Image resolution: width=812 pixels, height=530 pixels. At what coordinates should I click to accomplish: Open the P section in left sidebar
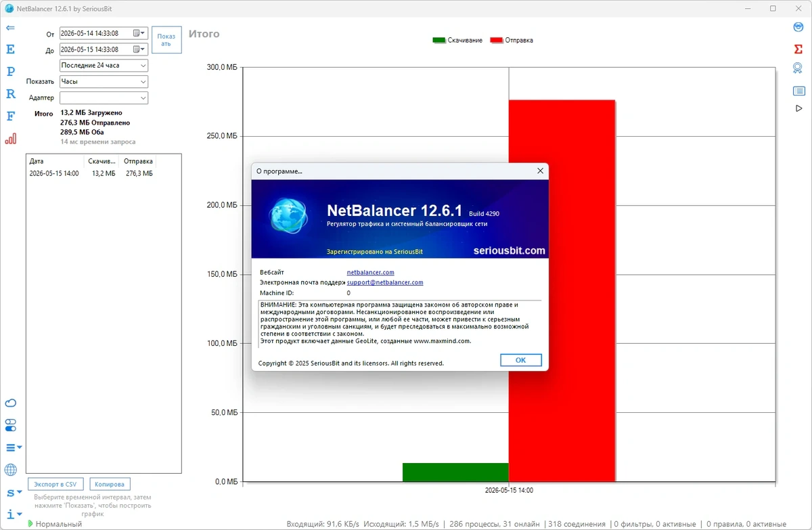tap(10, 71)
